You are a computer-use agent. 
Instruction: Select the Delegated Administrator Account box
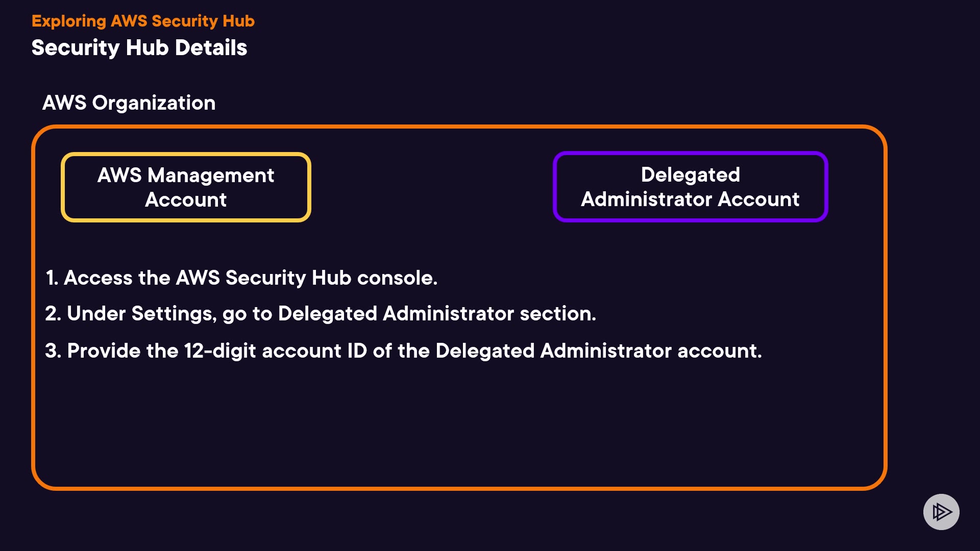(690, 187)
